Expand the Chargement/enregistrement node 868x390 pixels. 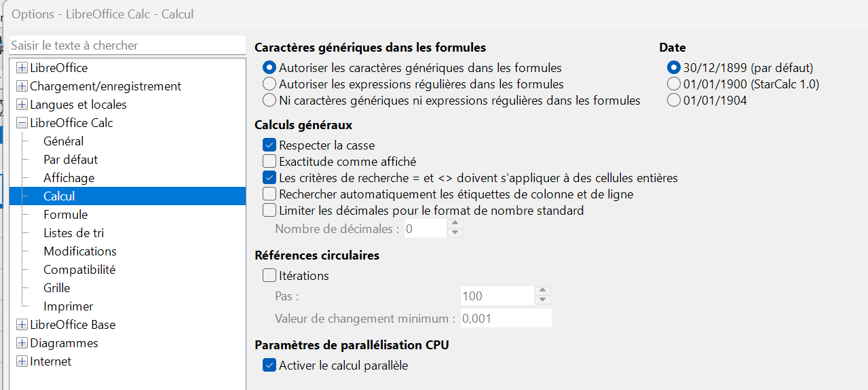(22, 86)
